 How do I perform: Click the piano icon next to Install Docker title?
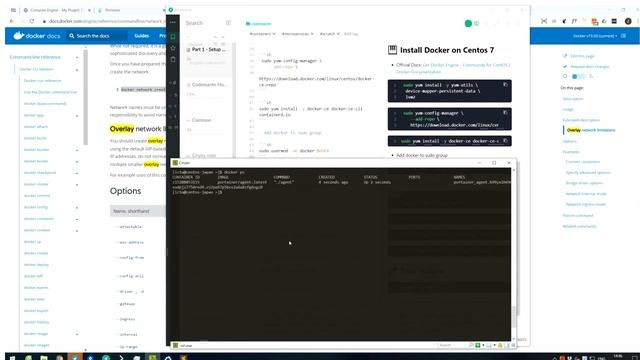(392, 50)
